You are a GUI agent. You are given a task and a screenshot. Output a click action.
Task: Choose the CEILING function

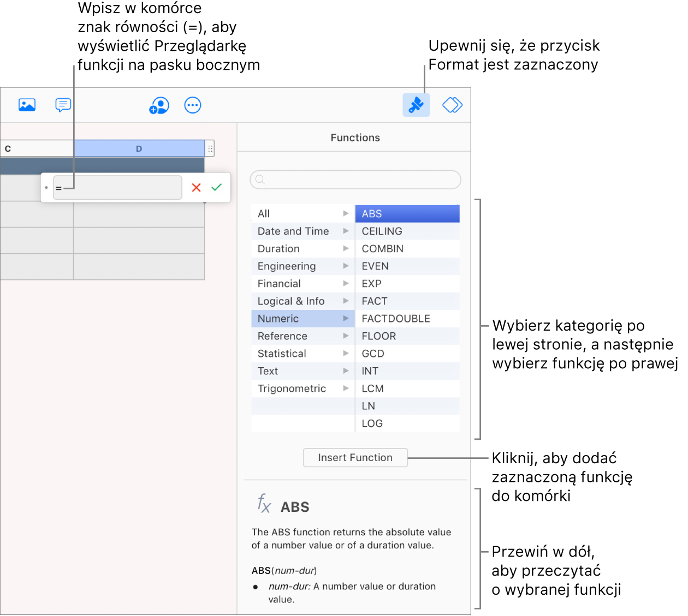[407, 231]
